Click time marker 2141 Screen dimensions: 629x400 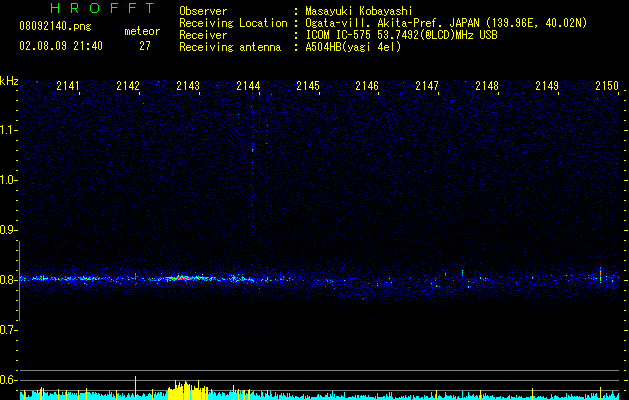tap(68, 86)
